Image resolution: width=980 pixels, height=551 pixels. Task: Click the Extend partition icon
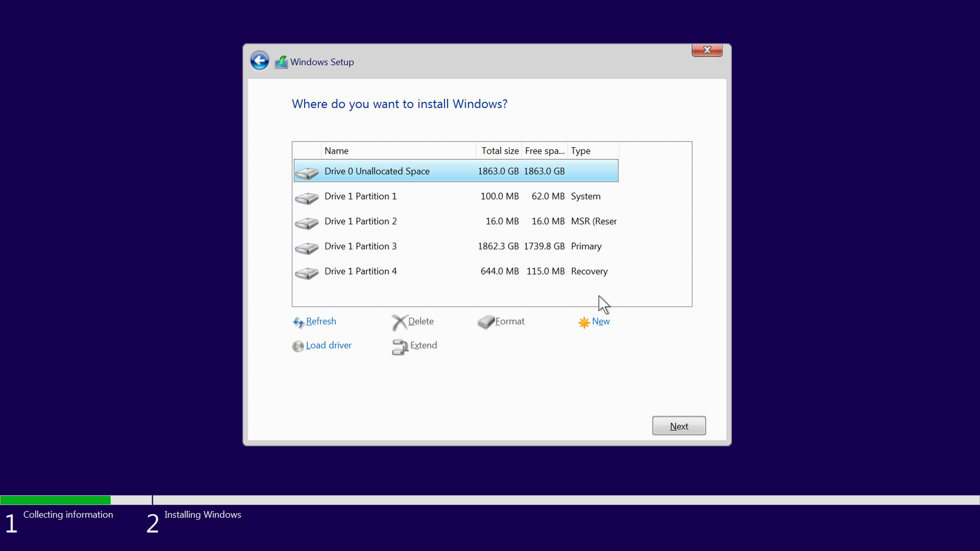pyautogui.click(x=400, y=347)
